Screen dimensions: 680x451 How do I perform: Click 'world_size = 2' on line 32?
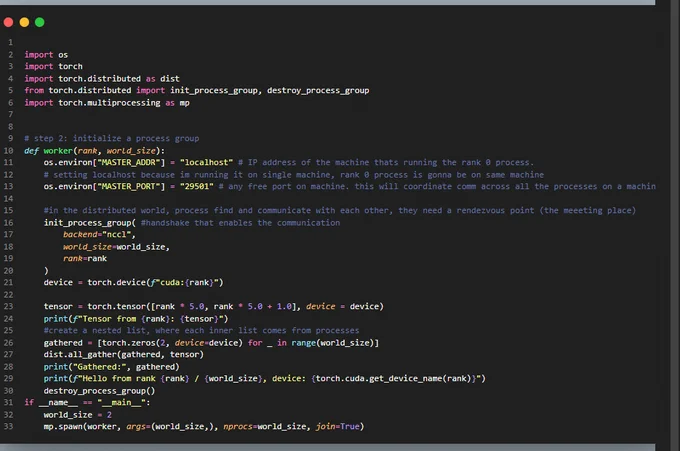pos(78,415)
